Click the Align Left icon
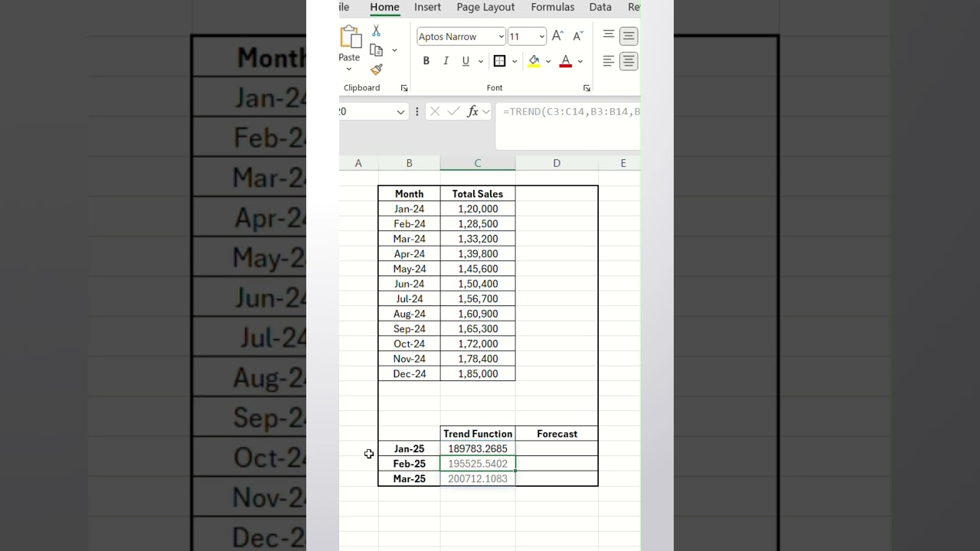 point(609,61)
